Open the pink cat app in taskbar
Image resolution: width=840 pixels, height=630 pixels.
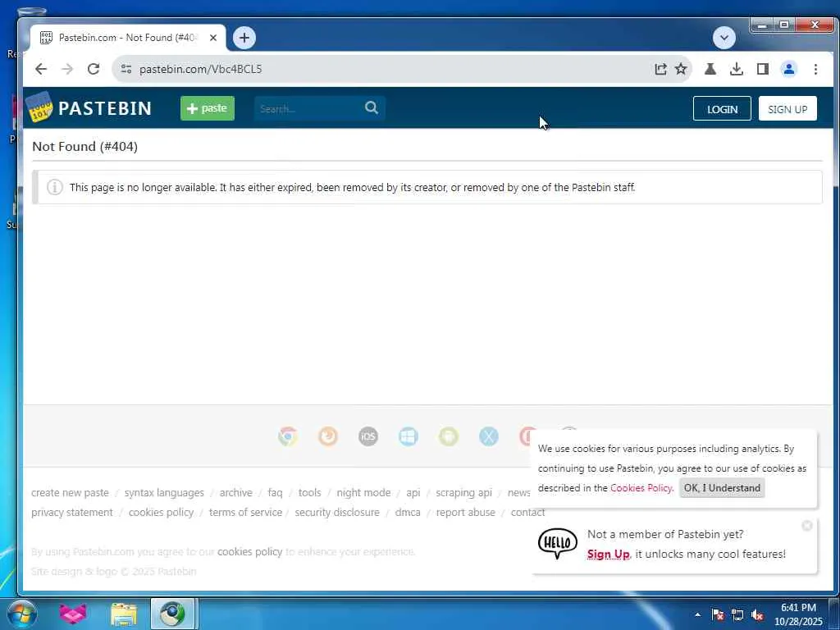pyautogui.click(x=73, y=614)
